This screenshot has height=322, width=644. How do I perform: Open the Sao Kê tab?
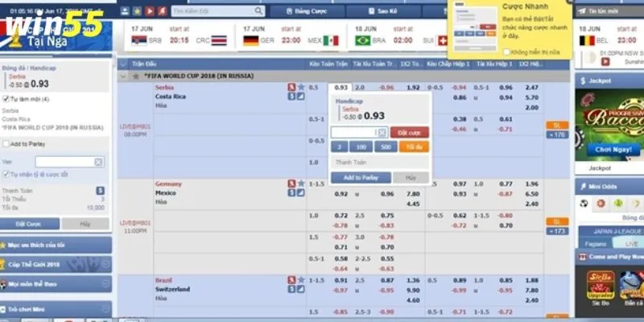(x=383, y=11)
